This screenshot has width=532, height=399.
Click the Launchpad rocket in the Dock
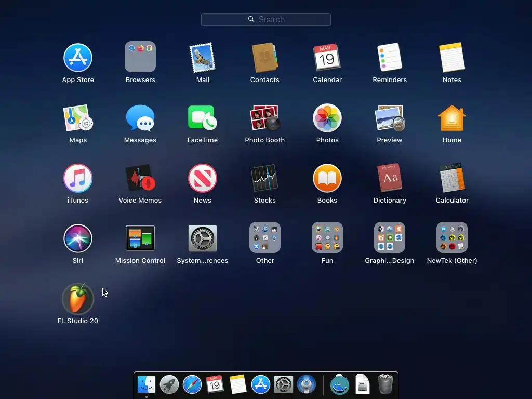[x=169, y=385]
